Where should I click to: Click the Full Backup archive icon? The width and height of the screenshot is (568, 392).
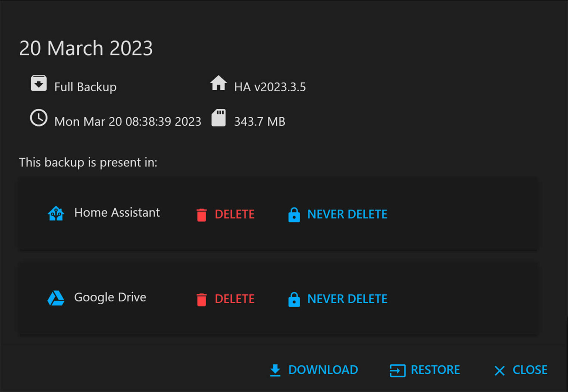pyautogui.click(x=38, y=84)
